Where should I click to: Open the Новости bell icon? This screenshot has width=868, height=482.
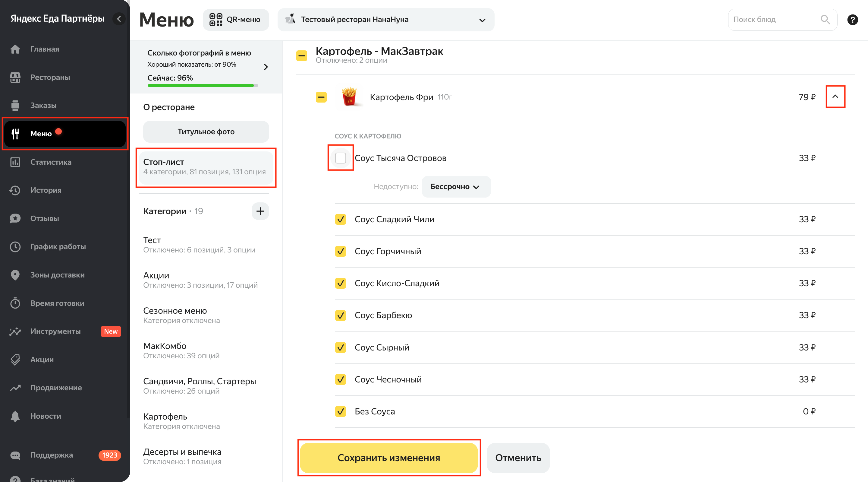pyautogui.click(x=15, y=416)
